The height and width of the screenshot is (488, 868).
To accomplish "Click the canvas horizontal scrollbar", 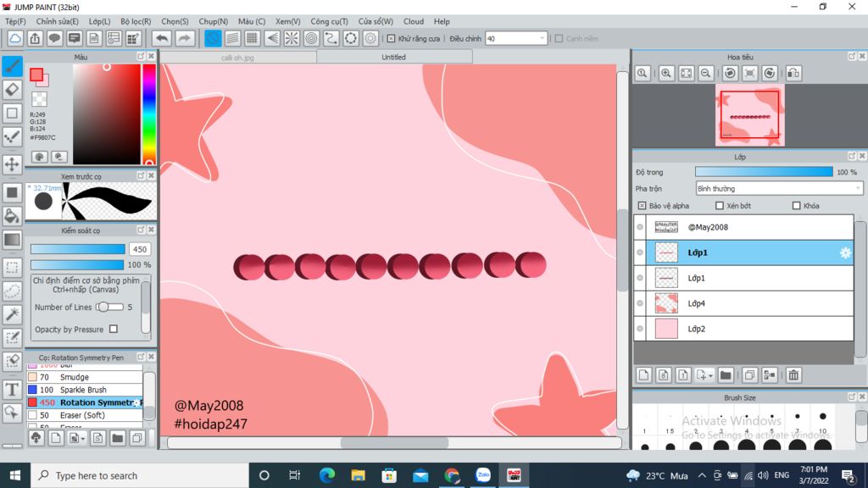I will [x=394, y=442].
